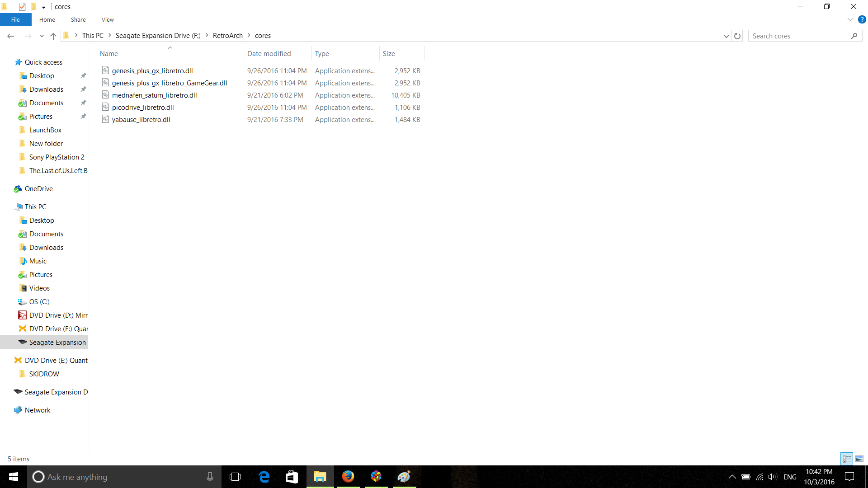Select yabause_libretro.dll file icon
Image resolution: width=868 pixels, height=488 pixels.
point(105,119)
